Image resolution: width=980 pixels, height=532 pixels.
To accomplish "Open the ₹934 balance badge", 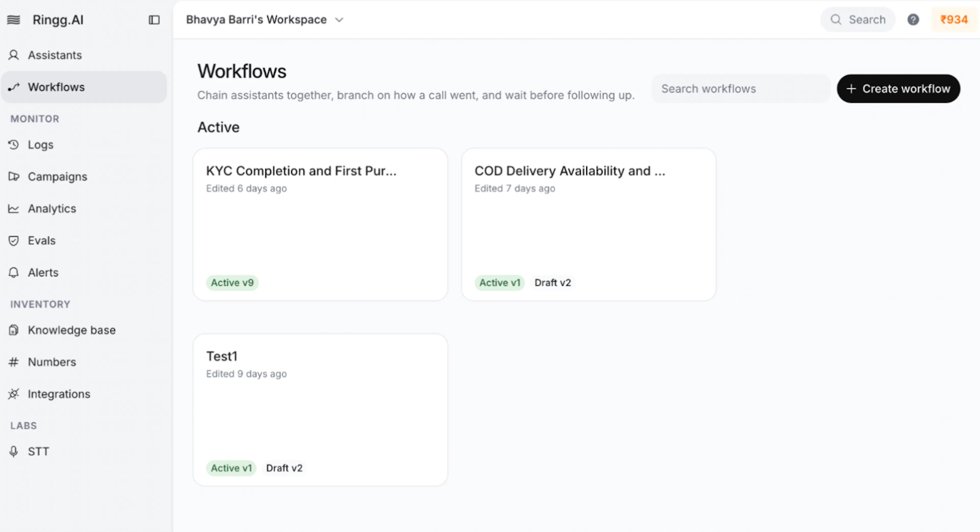I will (954, 19).
